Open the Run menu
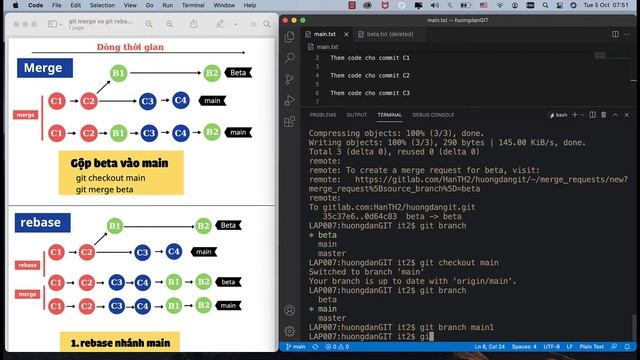The image size is (640, 360). tap(167, 5)
